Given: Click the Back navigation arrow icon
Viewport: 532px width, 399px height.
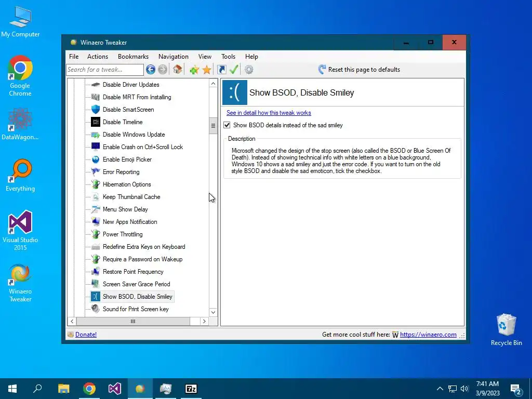Looking at the screenshot, I should click(x=151, y=70).
